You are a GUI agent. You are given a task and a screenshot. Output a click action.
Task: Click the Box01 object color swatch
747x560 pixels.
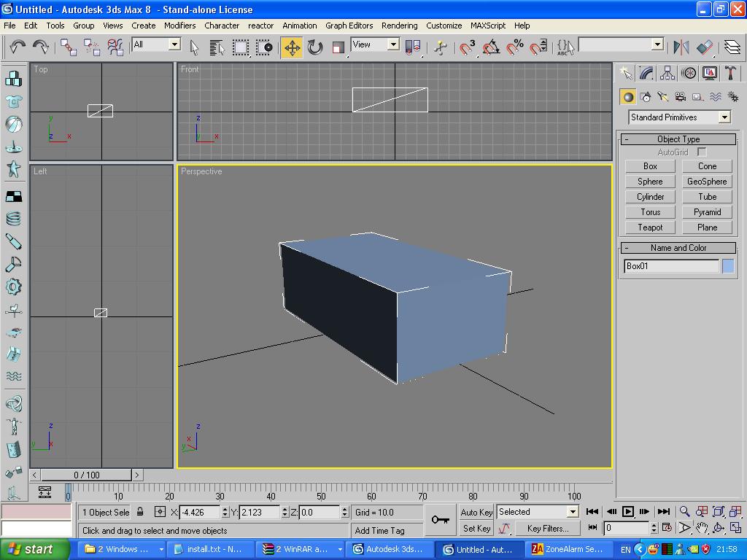(727, 266)
